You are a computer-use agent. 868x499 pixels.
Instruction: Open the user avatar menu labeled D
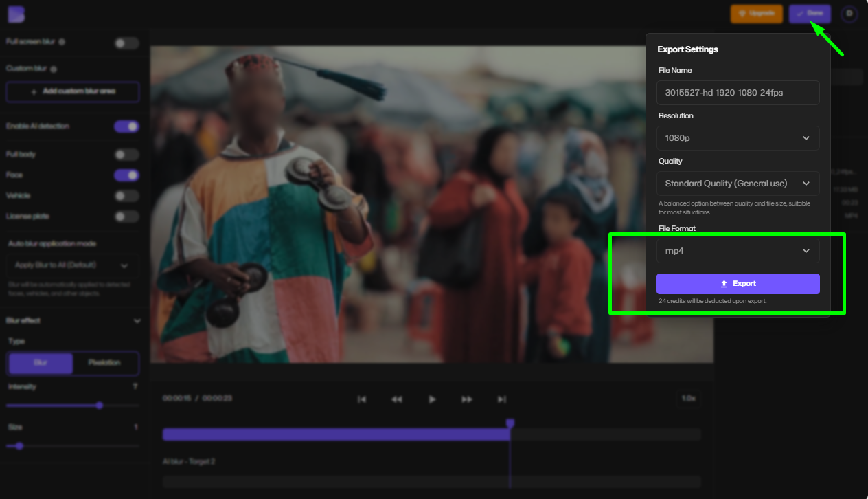(849, 14)
